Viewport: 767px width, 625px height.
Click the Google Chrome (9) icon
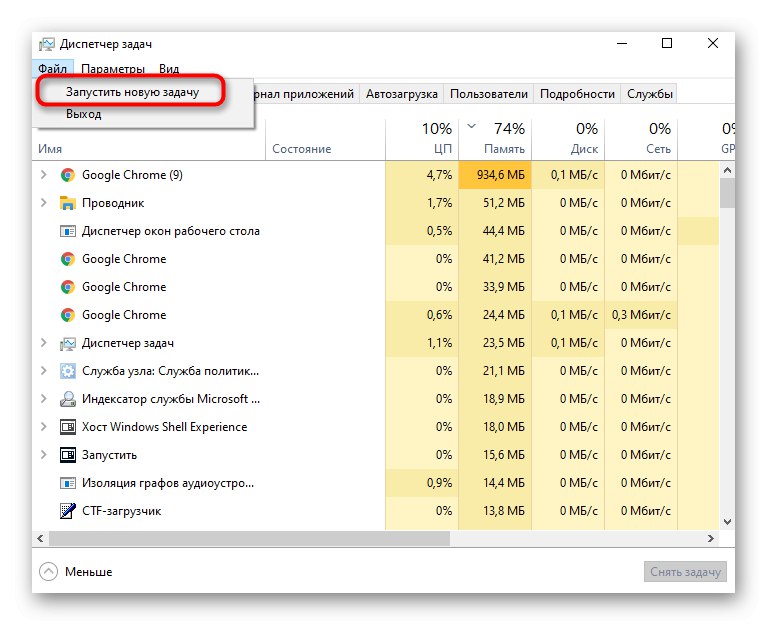point(68,175)
